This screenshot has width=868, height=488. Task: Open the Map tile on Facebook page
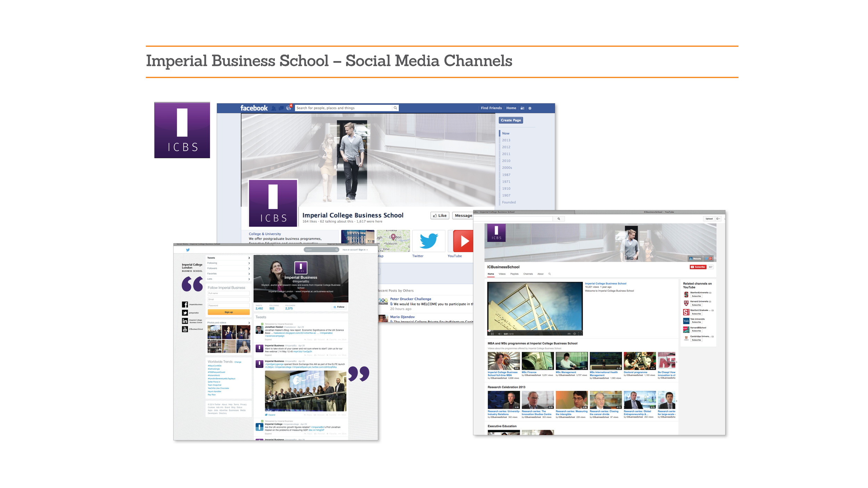coord(393,241)
